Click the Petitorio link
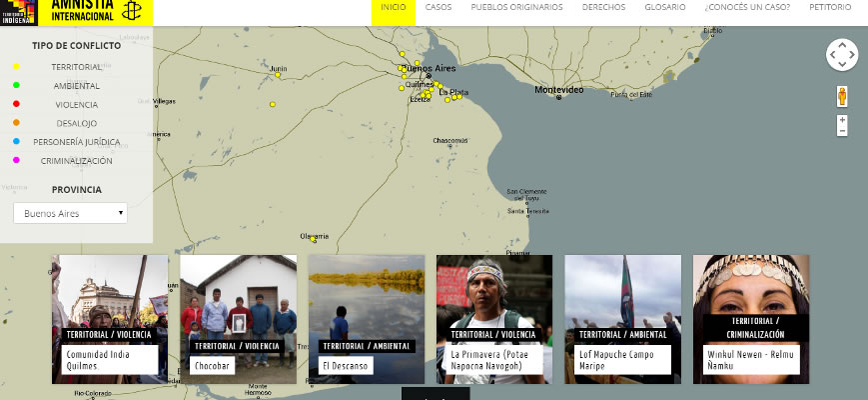The image size is (868, 400). click(x=830, y=8)
